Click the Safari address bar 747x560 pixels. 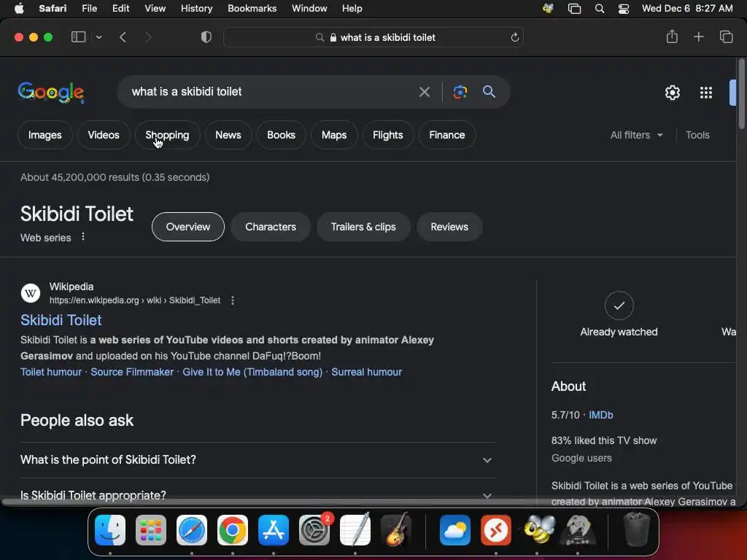[x=373, y=37]
